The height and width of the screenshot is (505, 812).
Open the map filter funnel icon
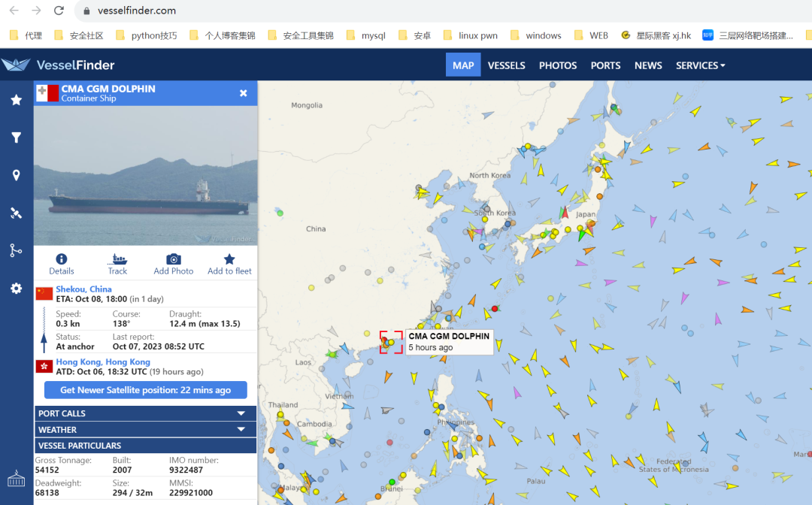(17, 138)
